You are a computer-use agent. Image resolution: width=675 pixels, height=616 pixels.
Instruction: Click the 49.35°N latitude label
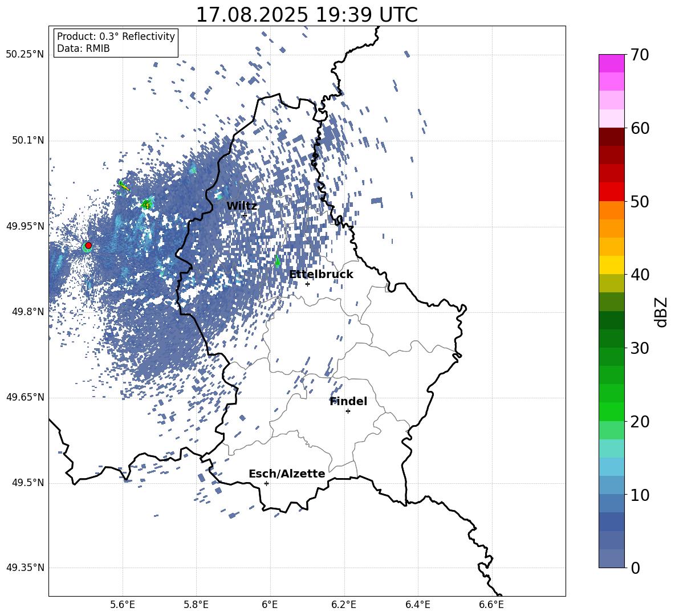coord(25,568)
